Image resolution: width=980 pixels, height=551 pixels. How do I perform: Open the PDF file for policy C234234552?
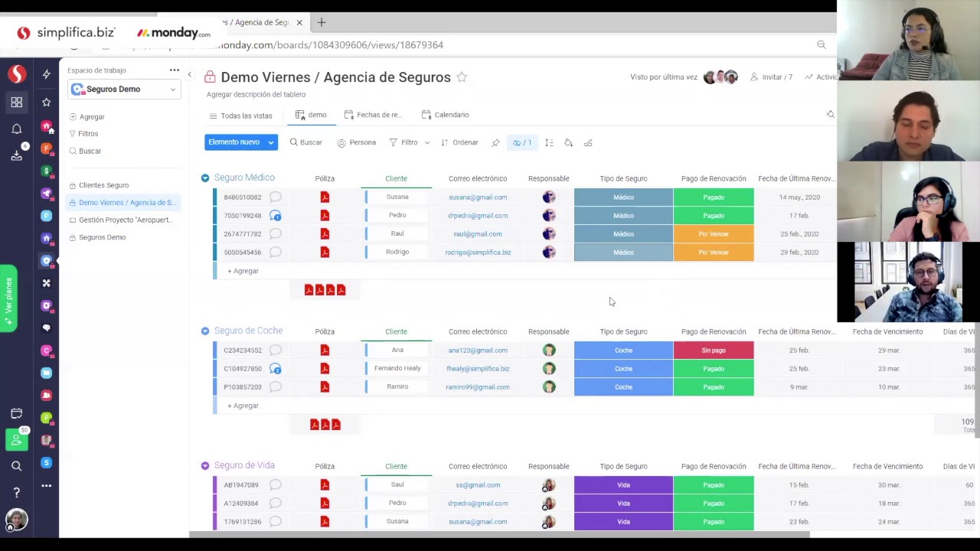coord(325,350)
